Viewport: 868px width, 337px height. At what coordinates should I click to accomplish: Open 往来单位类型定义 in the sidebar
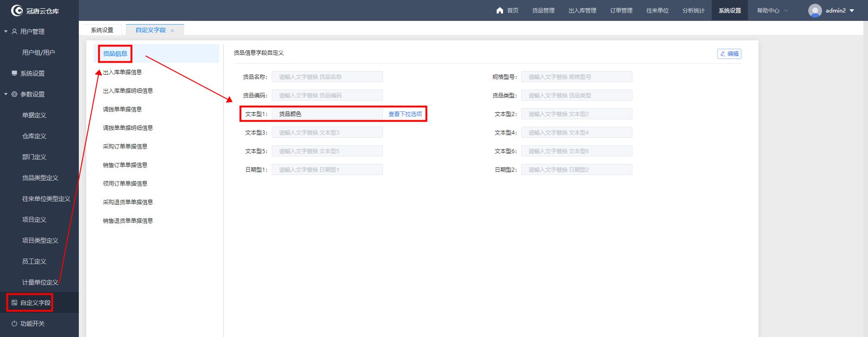[46, 199]
